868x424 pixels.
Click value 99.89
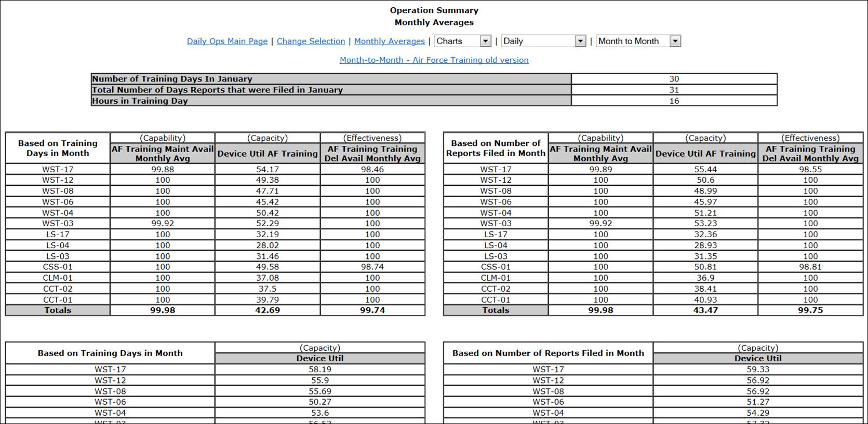tap(600, 169)
